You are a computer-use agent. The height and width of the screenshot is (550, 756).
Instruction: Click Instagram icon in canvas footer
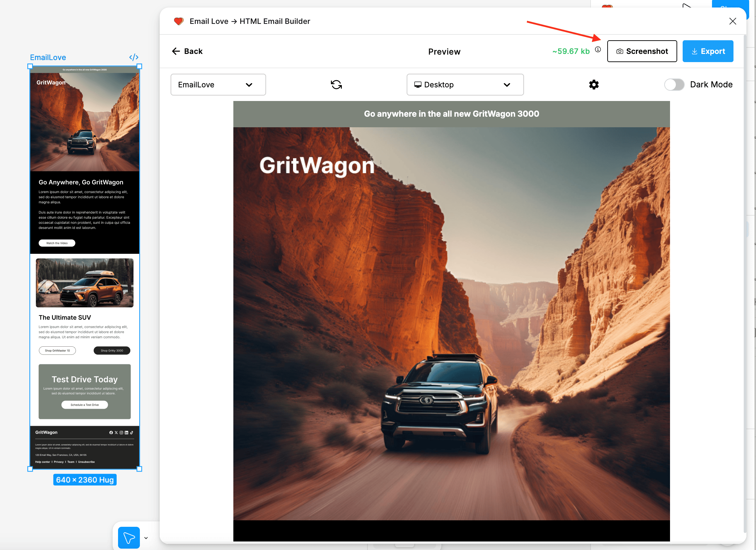pyautogui.click(x=121, y=432)
